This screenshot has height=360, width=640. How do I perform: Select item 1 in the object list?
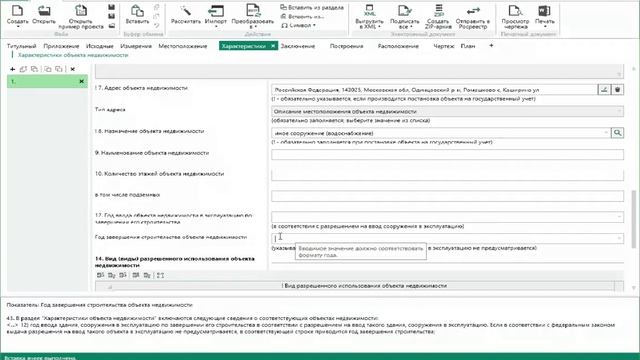coord(47,82)
